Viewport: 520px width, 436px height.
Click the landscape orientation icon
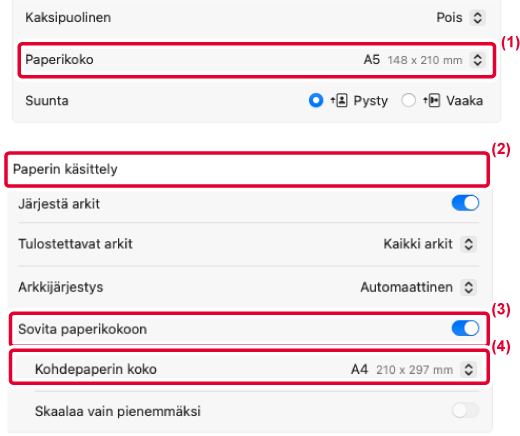pyautogui.click(x=432, y=100)
